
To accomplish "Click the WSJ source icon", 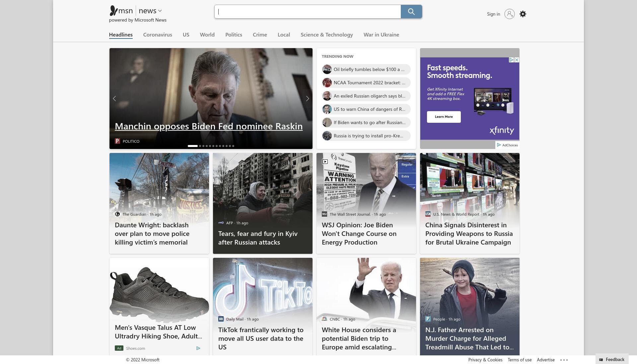I will click(x=324, y=214).
